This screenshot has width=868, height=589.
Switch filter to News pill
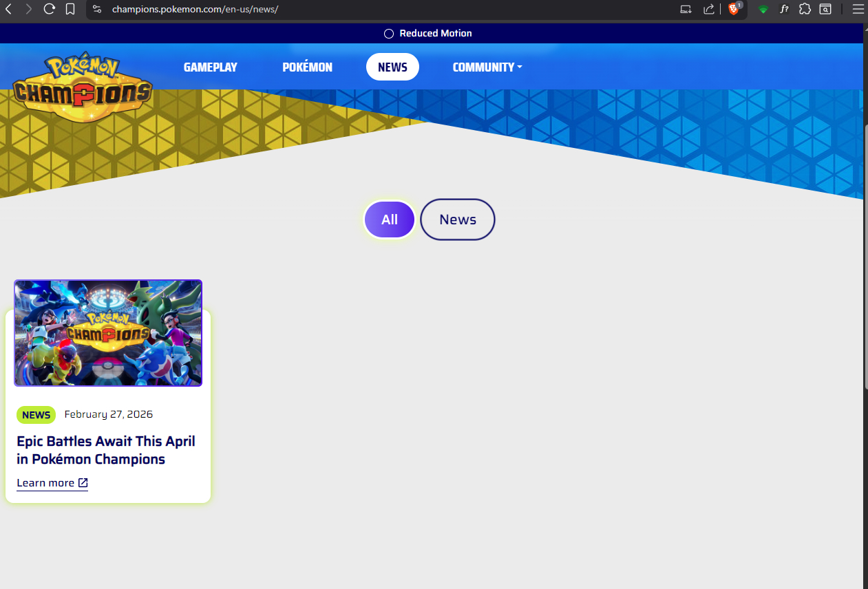click(x=458, y=219)
